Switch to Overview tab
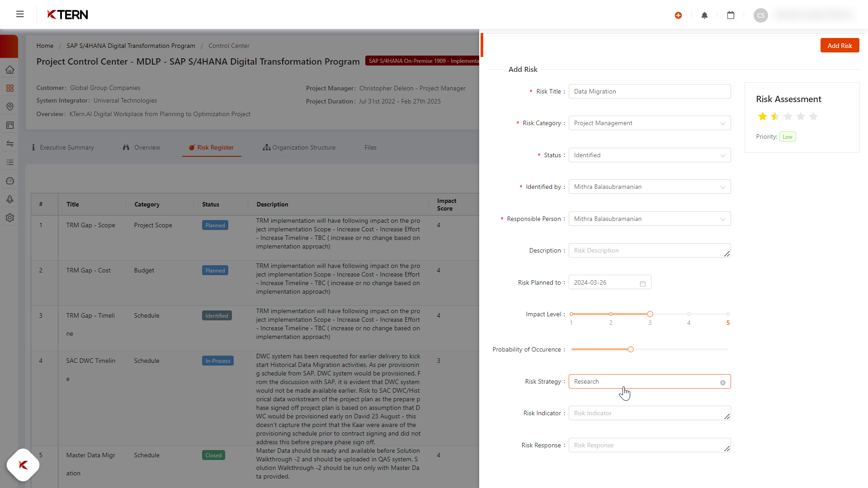Screen dimensions: 868x488 [x=142, y=148]
